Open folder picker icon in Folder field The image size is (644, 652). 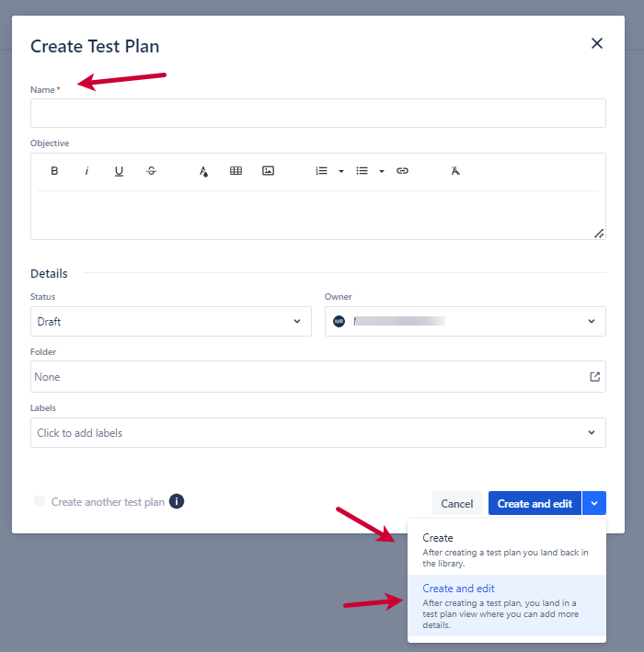[595, 377]
